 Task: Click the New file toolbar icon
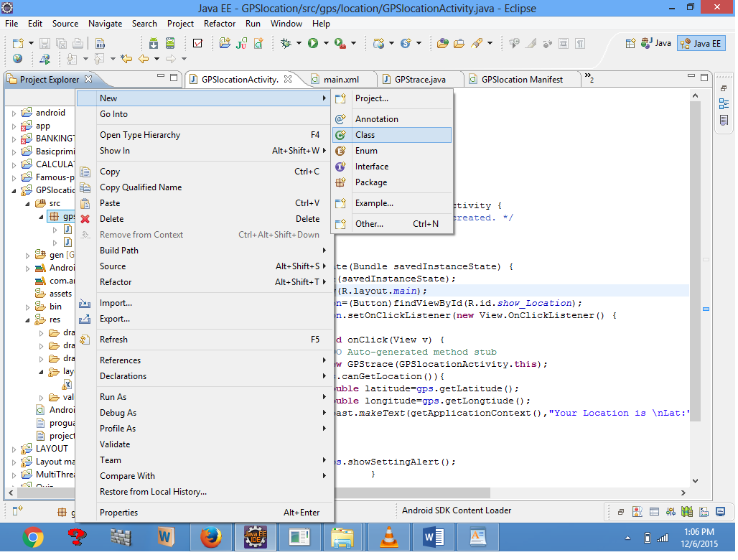(x=18, y=43)
